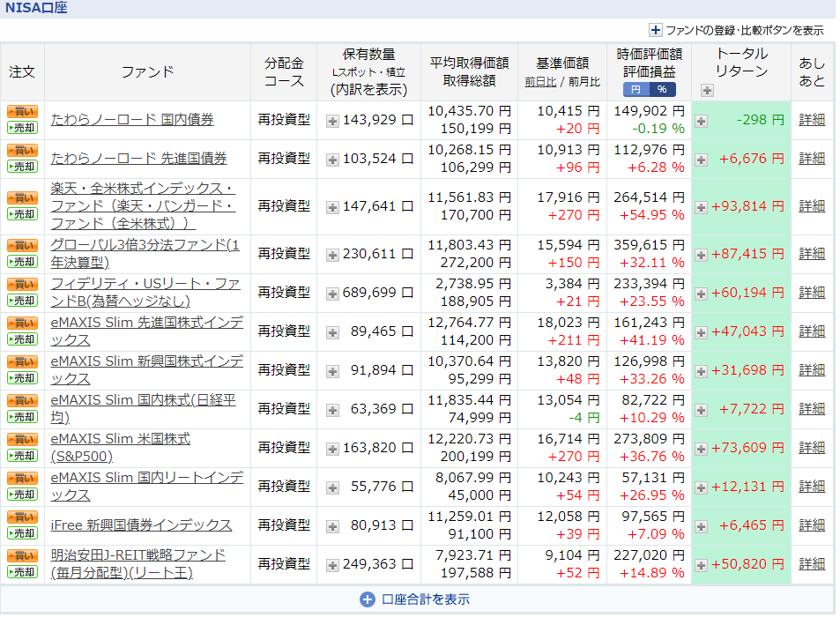Image resolution: width=840 pixels, height=625 pixels.
Task: Sell eMAXIS Slim 国内株式(日経平均)
Action: tap(22, 417)
